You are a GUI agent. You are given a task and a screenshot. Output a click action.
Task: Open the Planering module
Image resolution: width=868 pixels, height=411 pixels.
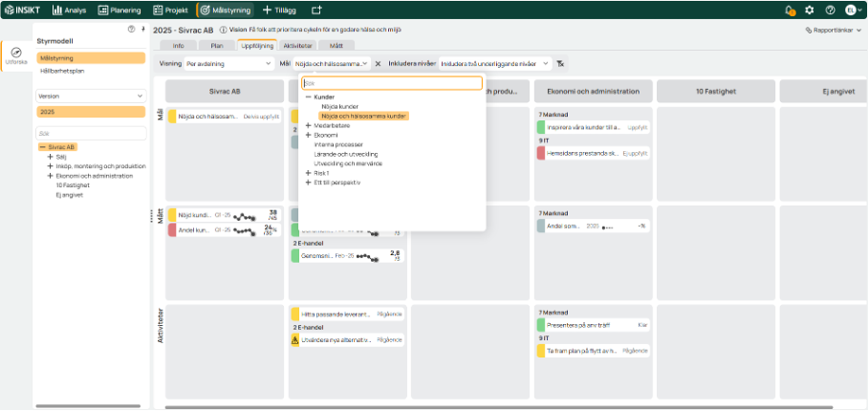[x=119, y=10]
